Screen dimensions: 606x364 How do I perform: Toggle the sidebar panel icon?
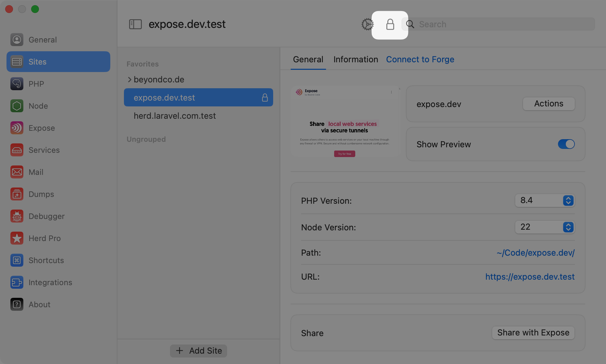tap(136, 24)
